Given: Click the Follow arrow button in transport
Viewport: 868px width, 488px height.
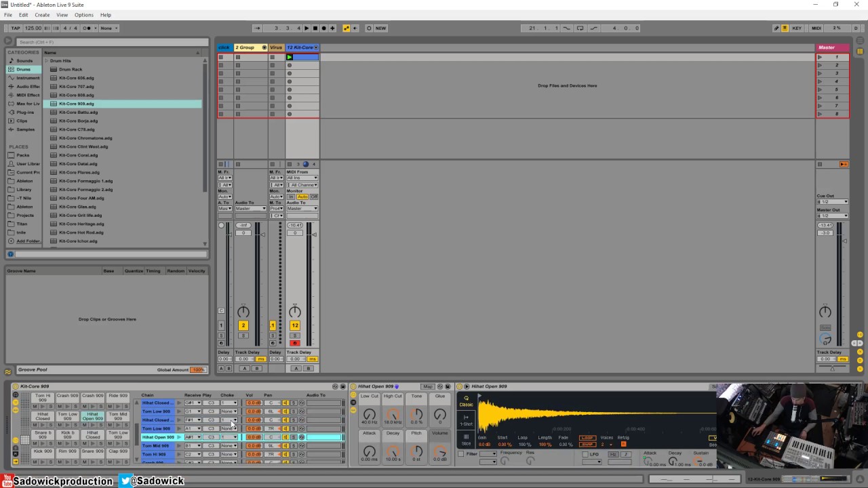Looking at the screenshot, I should point(258,28).
